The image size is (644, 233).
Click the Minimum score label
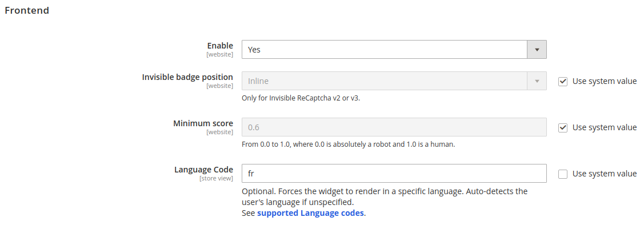203,123
